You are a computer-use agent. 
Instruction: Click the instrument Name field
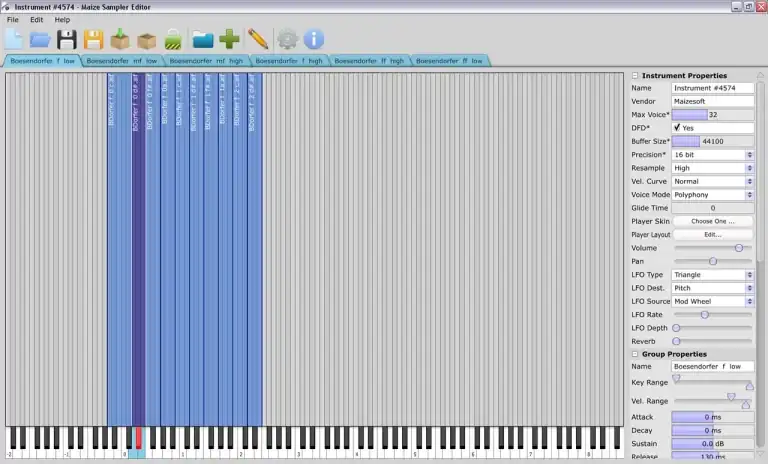pyautogui.click(x=713, y=88)
